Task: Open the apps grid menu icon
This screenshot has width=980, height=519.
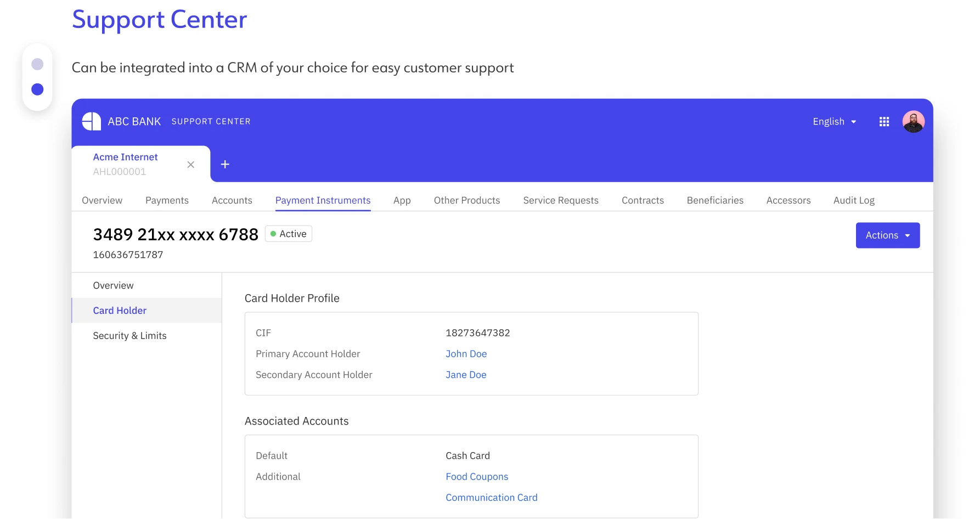Action: pyautogui.click(x=884, y=122)
